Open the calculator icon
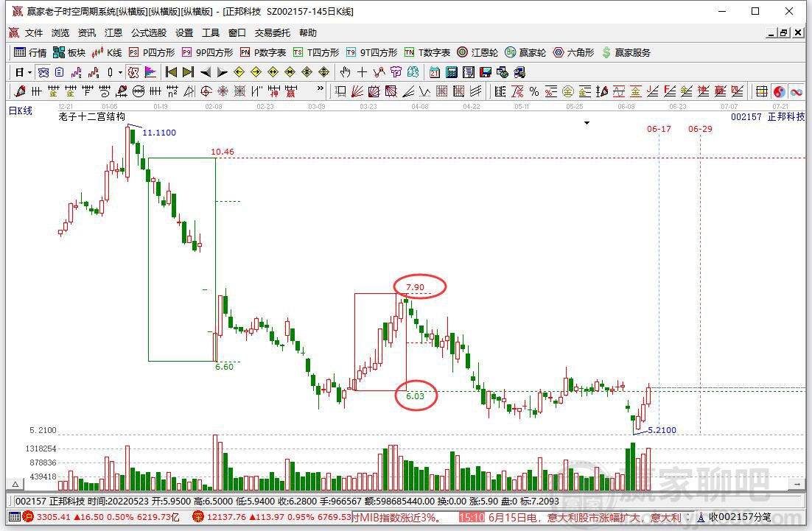 (452, 72)
